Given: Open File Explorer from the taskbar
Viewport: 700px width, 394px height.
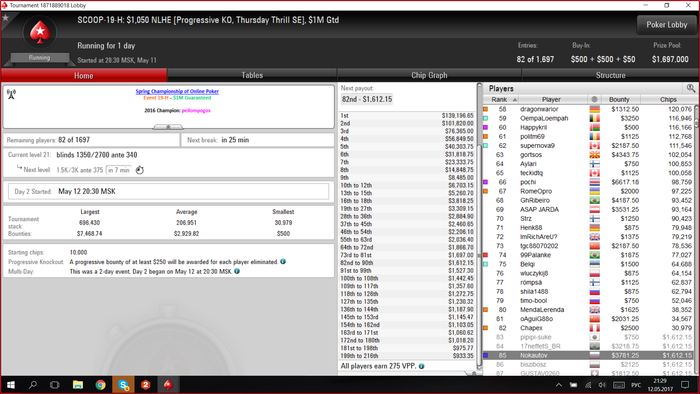Looking at the screenshot, I should 78,385.
